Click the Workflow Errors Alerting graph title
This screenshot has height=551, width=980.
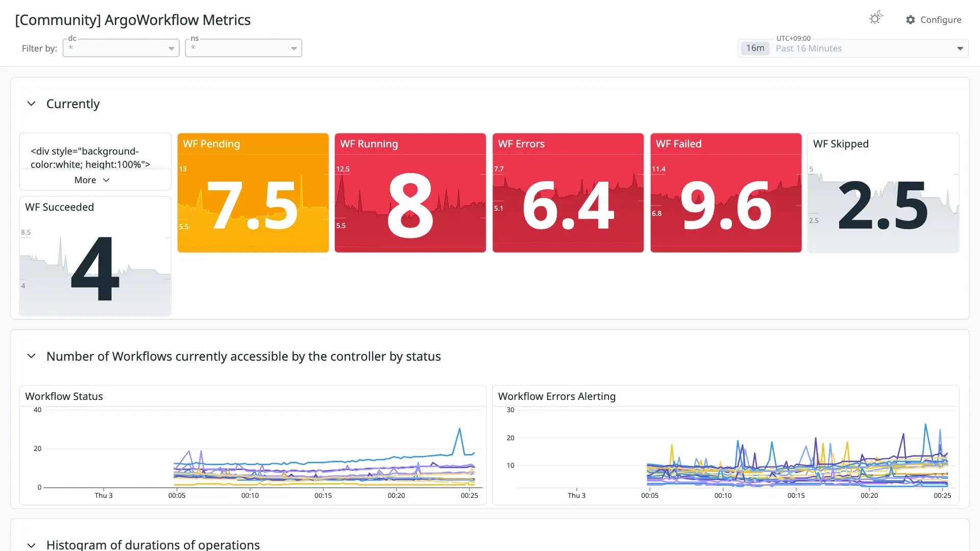pyautogui.click(x=557, y=396)
